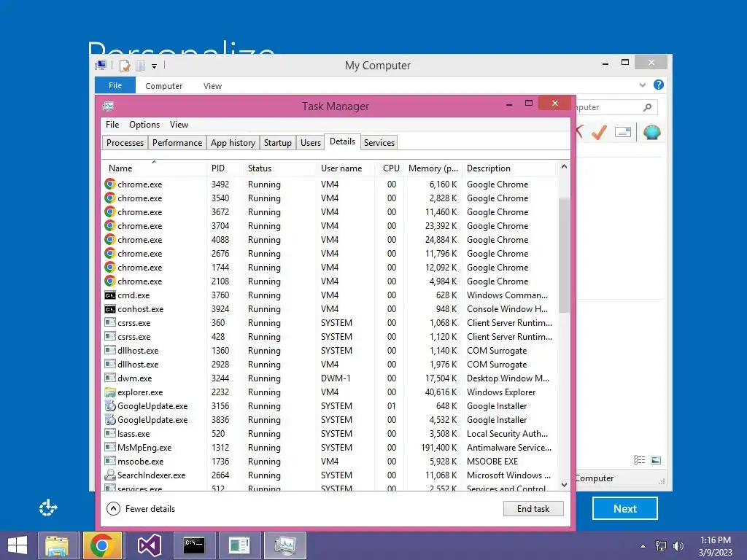
Task: Click the taskbar clock showing 1:16 PM
Action: (x=715, y=546)
